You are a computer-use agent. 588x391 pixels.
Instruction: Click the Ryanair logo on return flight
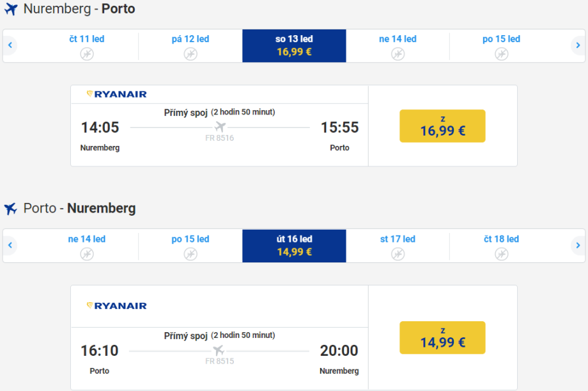117,306
